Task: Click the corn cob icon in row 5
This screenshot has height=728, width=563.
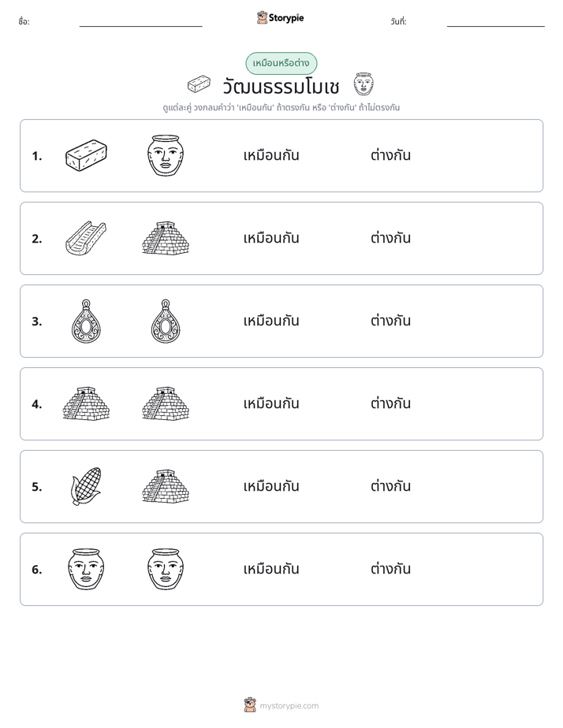Action: (86, 487)
